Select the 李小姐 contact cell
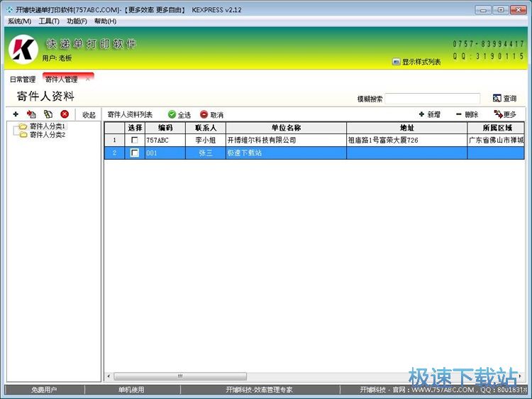 coord(206,140)
